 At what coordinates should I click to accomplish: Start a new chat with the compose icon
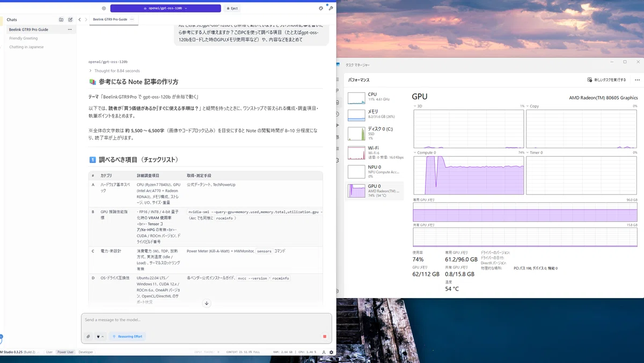(70, 20)
